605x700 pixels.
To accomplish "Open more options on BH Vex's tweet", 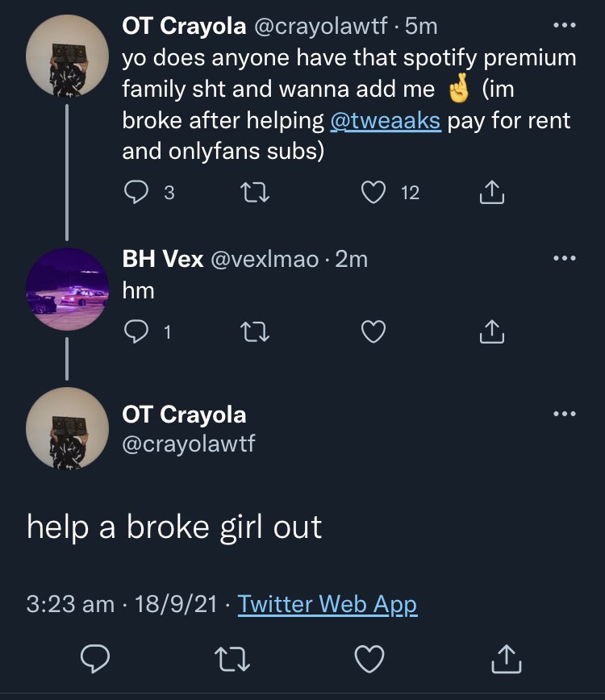I will coord(564,259).
